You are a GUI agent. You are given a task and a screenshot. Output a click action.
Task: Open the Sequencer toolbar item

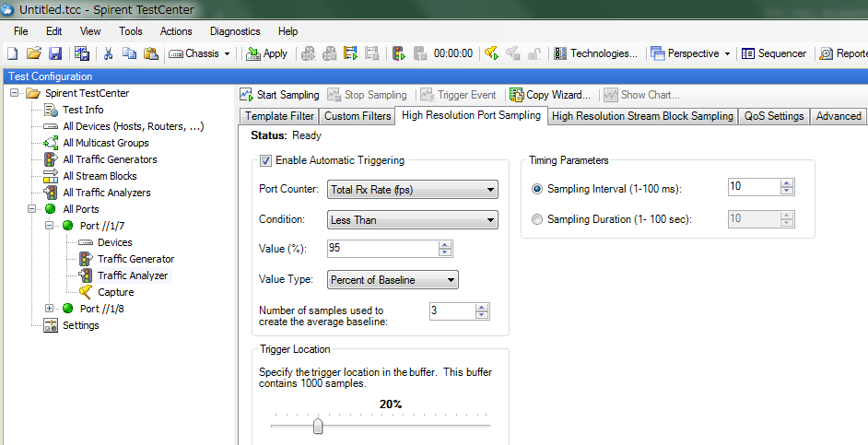[774, 53]
